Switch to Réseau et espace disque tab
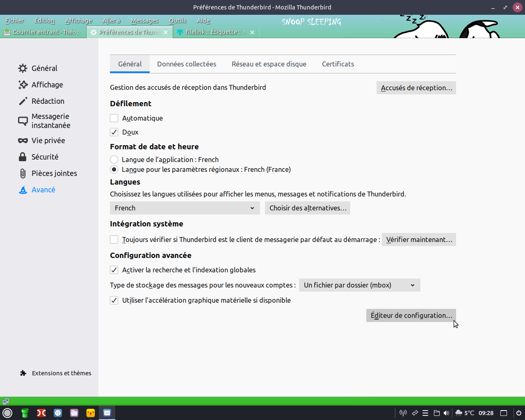The height and width of the screenshot is (420, 525). pyautogui.click(x=269, y=64)
